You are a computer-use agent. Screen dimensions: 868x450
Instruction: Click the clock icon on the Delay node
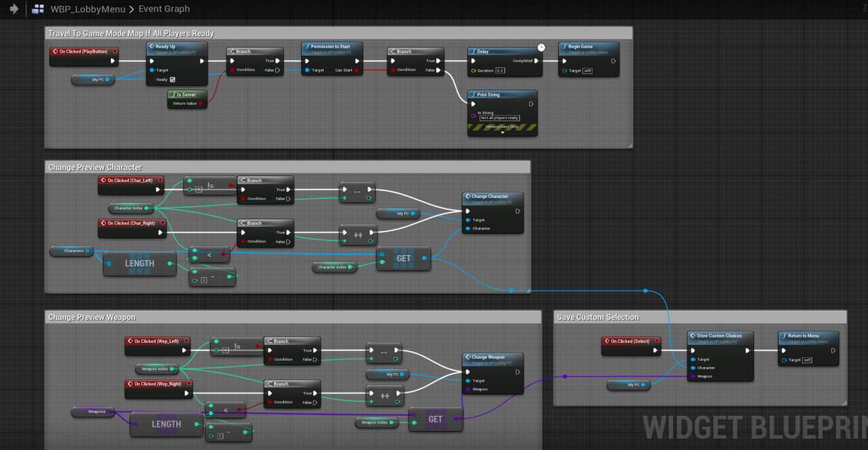pyautogui.click(x=540, y=47)
